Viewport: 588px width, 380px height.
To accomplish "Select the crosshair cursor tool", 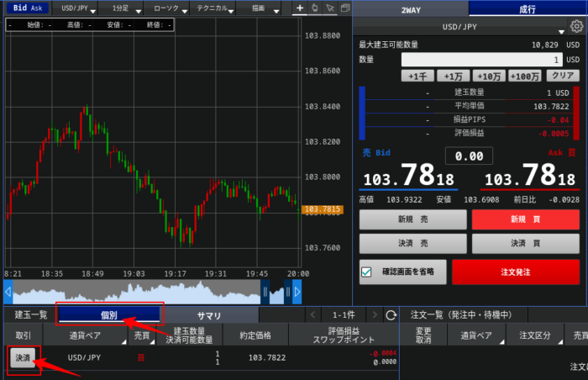I will (300, 8).
